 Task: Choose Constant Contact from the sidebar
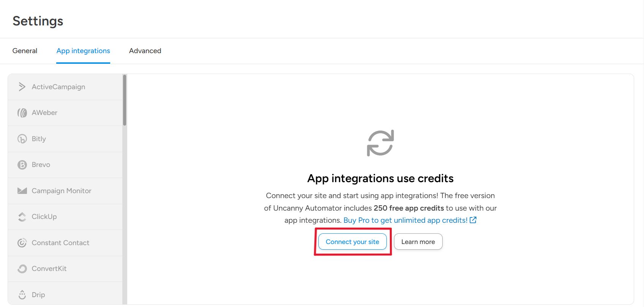[60, 243]
